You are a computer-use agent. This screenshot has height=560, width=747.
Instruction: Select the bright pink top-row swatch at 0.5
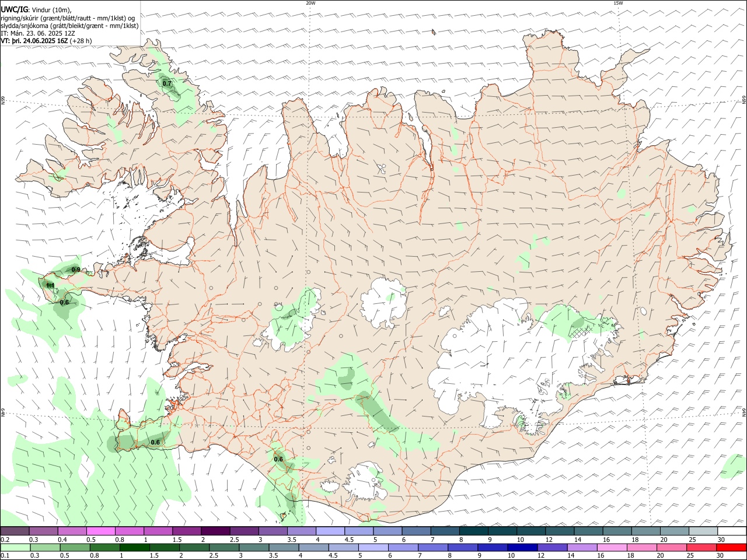click(x=101, y=531)
